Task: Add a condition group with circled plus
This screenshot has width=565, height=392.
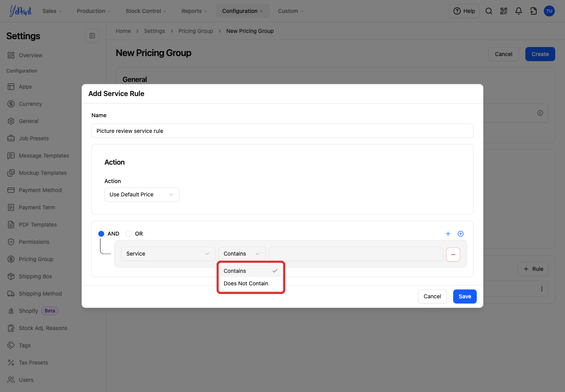Action: 461,234
